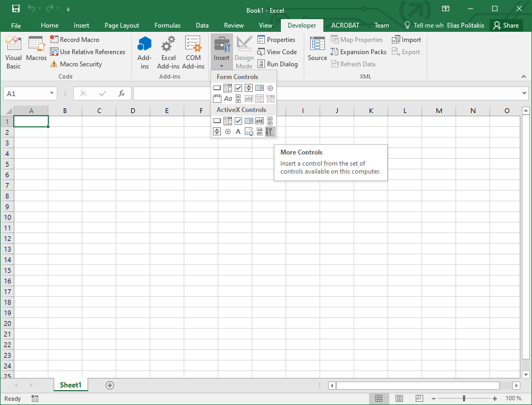Switch to Page Break Preview
The image size is (532, 405).
point(419,399)
